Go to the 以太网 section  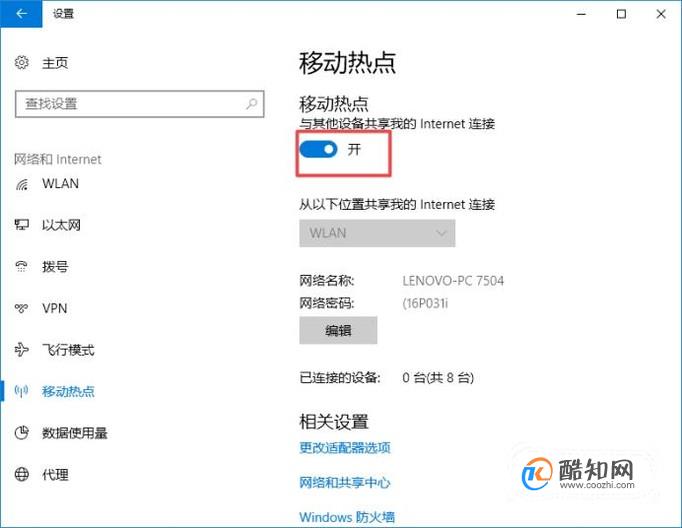point(61,225)
